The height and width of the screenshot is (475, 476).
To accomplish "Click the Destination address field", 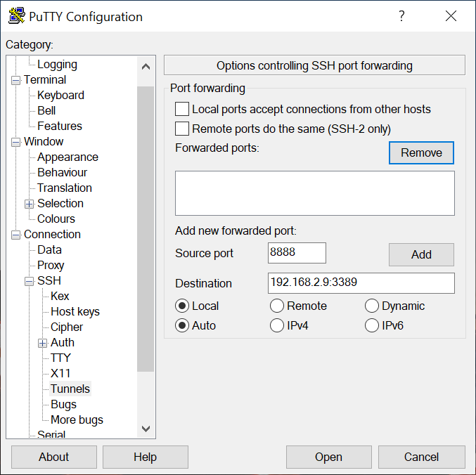I will click(361, 283).
